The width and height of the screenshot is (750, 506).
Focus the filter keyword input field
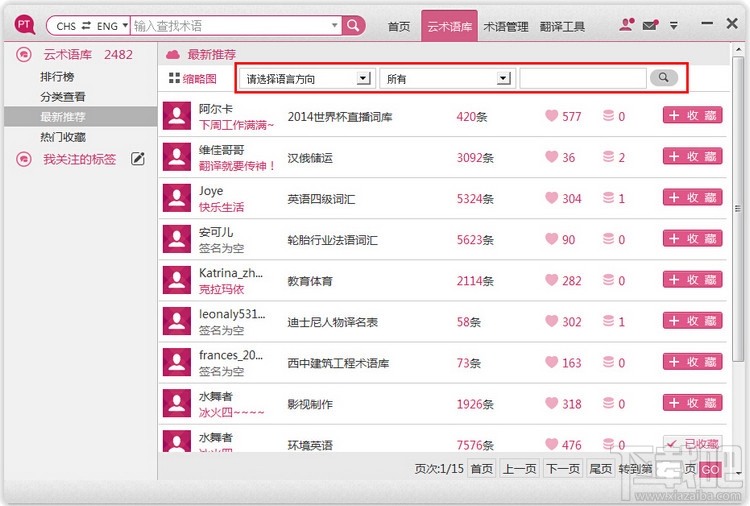click(x=583, y=78)
